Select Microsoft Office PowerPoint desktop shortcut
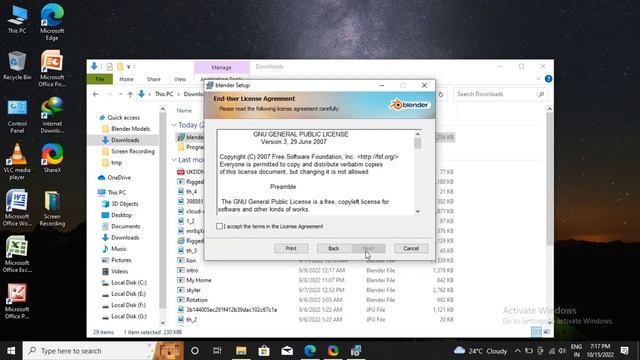This screenshot has height=360, width=640. 52,69
